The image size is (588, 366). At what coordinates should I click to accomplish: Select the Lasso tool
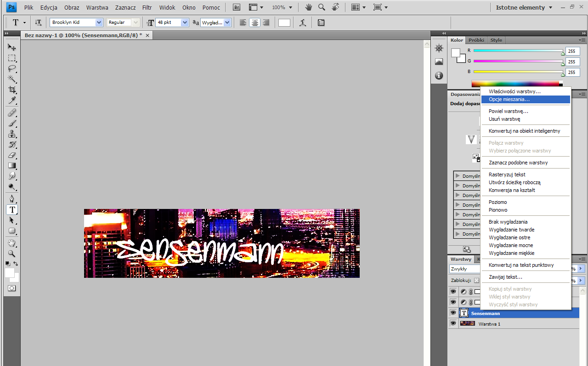[x=12, y=68]
